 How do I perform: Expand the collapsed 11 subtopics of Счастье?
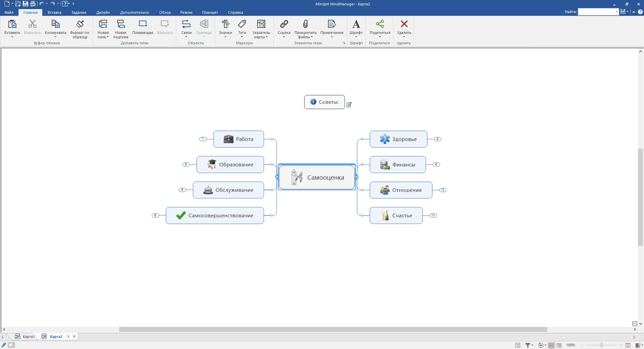click(433, 215)
